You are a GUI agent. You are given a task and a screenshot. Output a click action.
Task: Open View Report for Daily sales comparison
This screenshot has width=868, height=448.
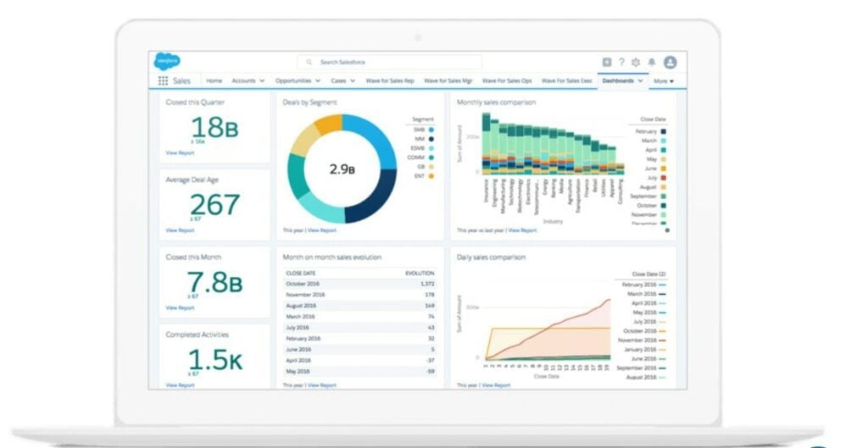pos(496,385)
